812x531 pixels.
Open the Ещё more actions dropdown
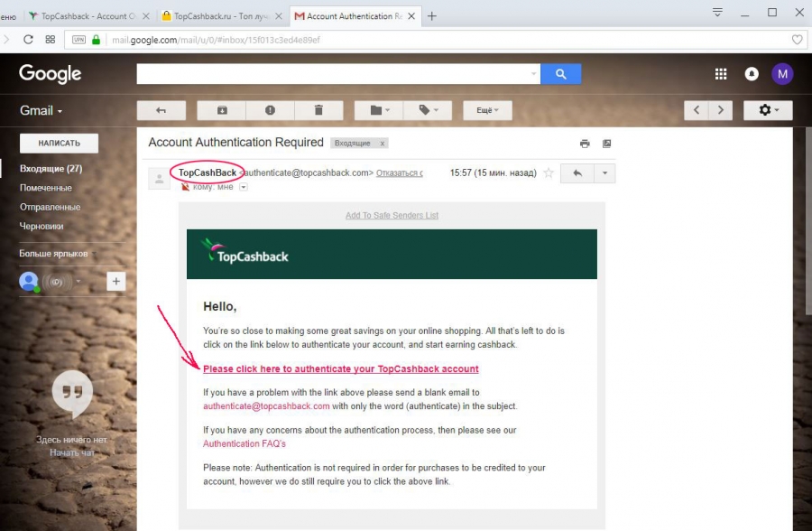click(487, 110)
